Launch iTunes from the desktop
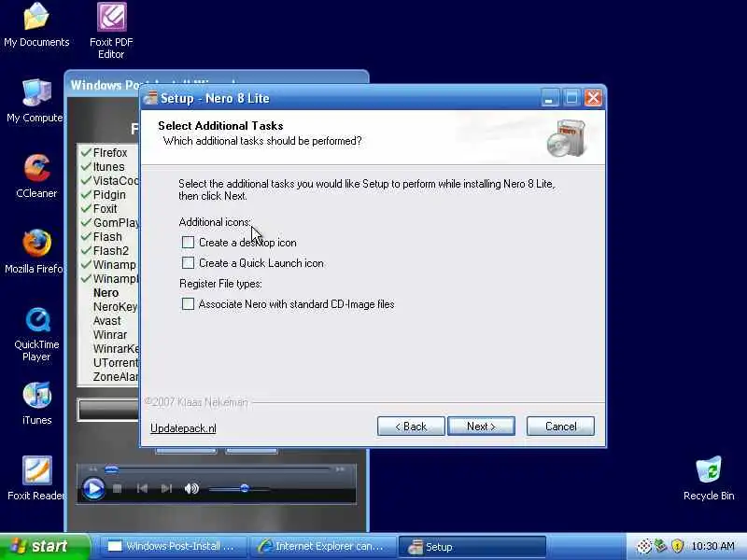 point(36,403)
